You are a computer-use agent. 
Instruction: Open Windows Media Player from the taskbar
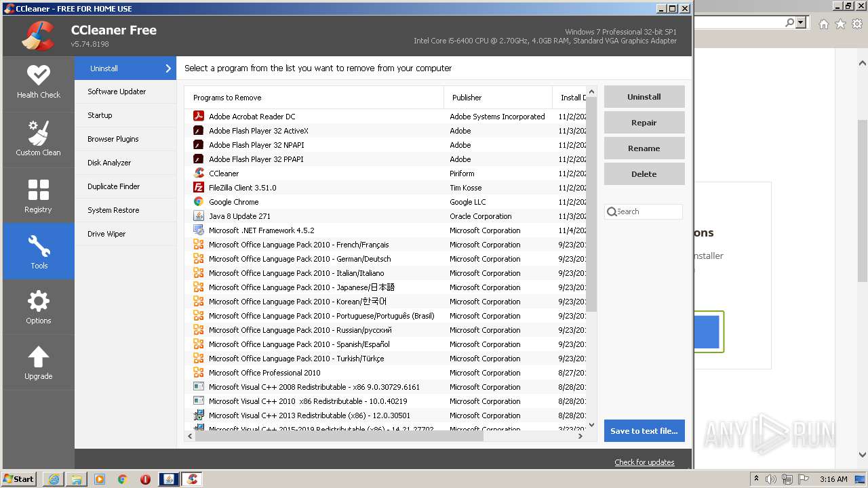[100, 479]
